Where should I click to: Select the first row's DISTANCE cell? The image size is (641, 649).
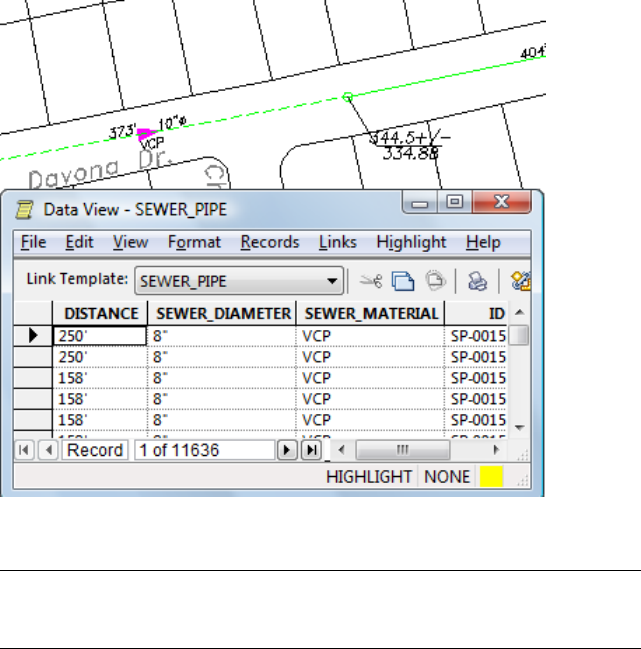100,336
